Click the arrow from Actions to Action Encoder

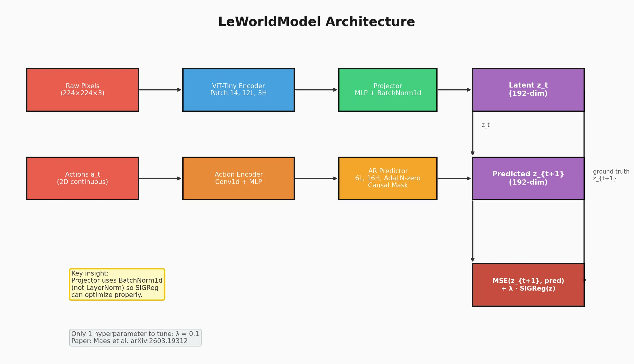coord(160,178)
